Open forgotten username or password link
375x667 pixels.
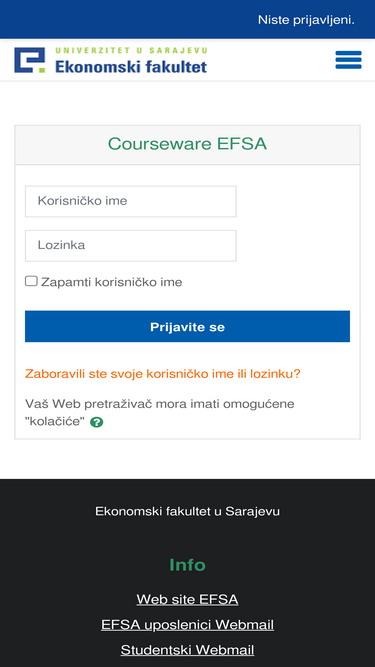pyautogui.click(x=162, y=374)
